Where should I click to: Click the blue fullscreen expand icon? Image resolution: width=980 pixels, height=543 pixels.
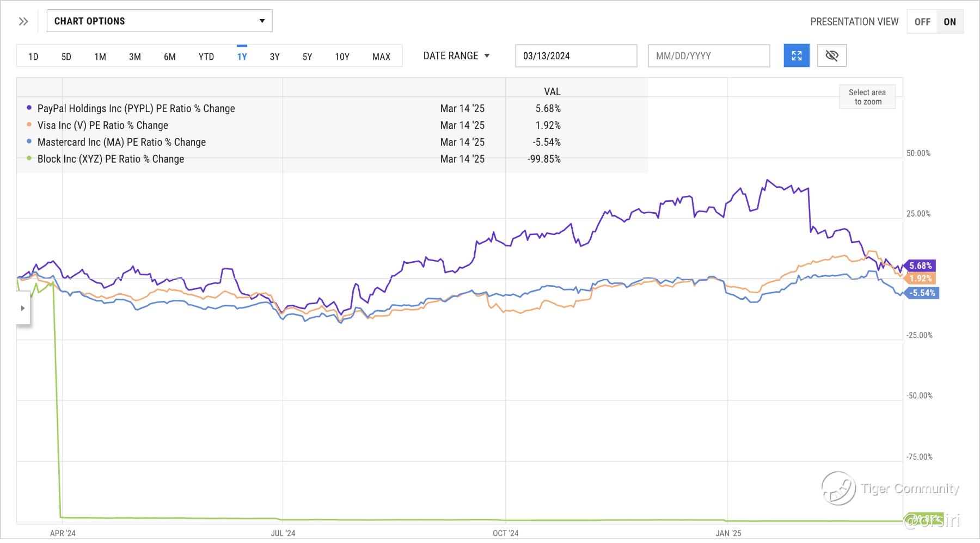[x=797, y=55]
